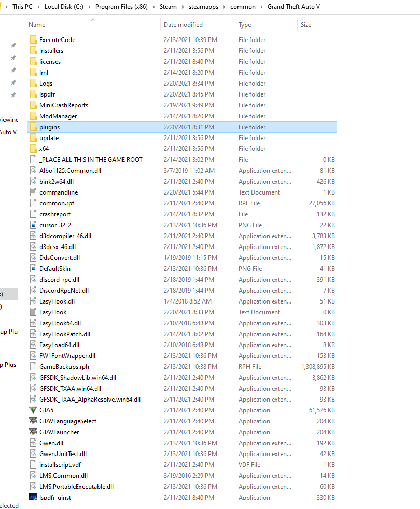Screen dimensions: 420x509
Task: Click the plugins folder icon
Action: [33, 127]
